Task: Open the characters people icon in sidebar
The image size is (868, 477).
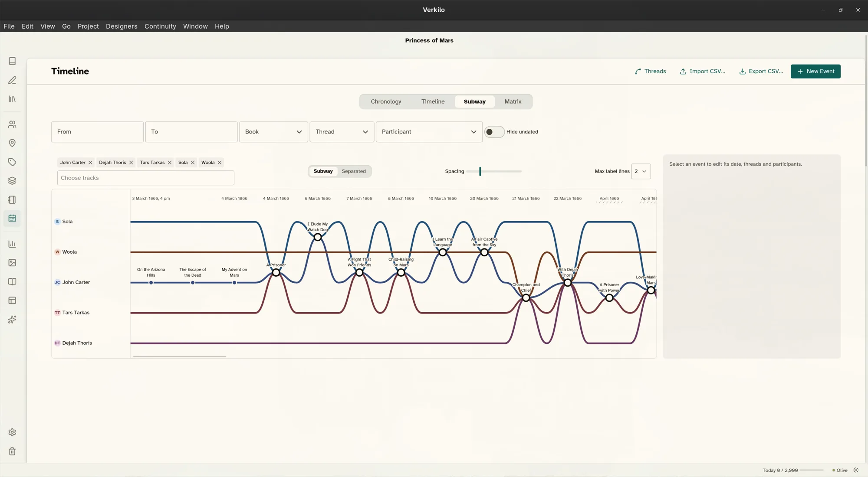Action: click(12, 124)
